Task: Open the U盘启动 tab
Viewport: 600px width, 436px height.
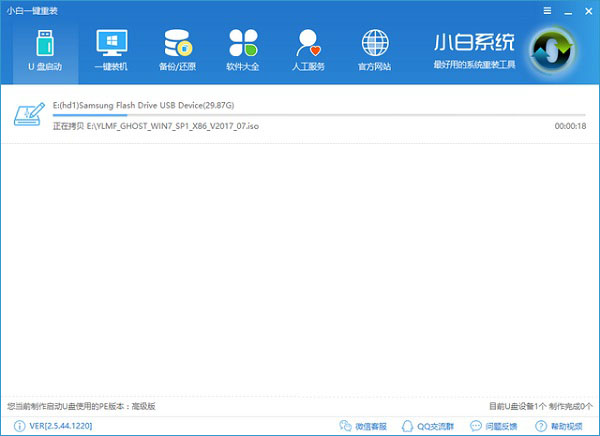Action: coord(45,52)
